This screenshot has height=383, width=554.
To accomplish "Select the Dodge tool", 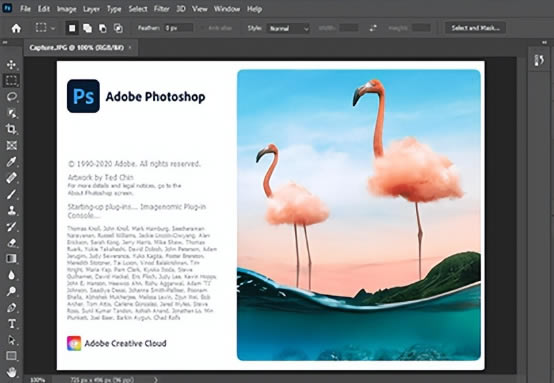I will pyautogui.click(x=11, y=291).
